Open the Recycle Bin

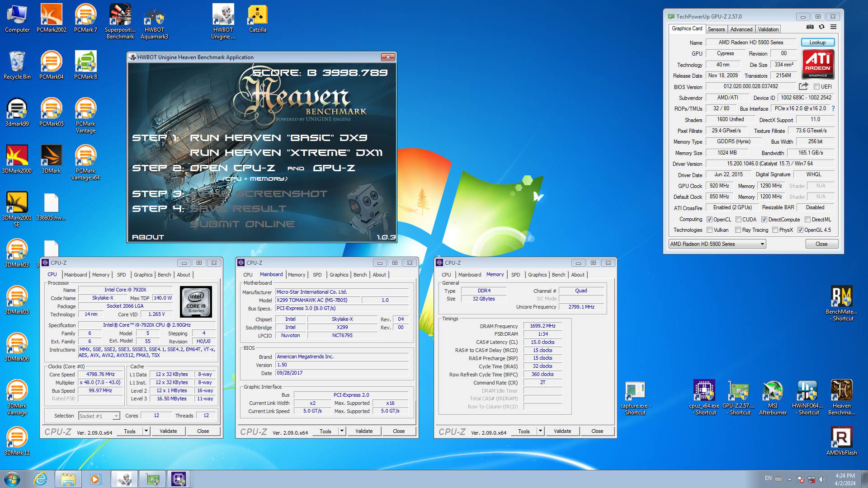coord(17,65)
